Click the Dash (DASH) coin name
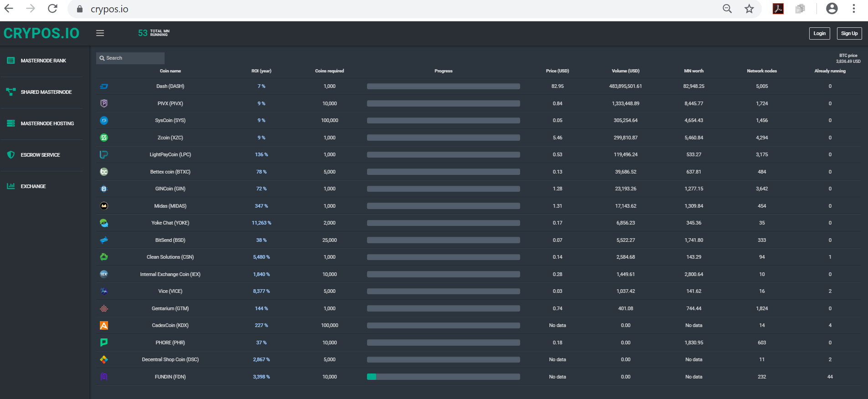 [170, 86]
